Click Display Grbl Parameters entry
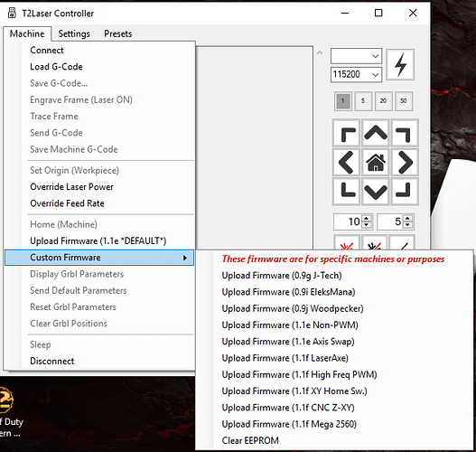This screenshot has height=452, width=476. pyautogui.click(x=99, y=274)
